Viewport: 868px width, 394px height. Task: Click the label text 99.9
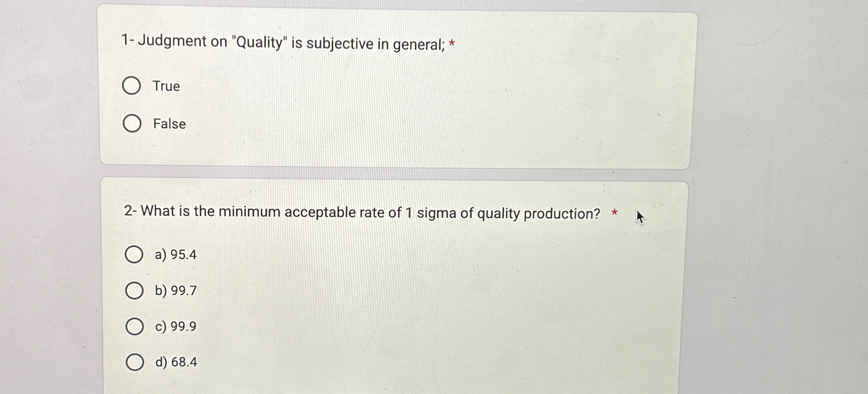(175, 326)
